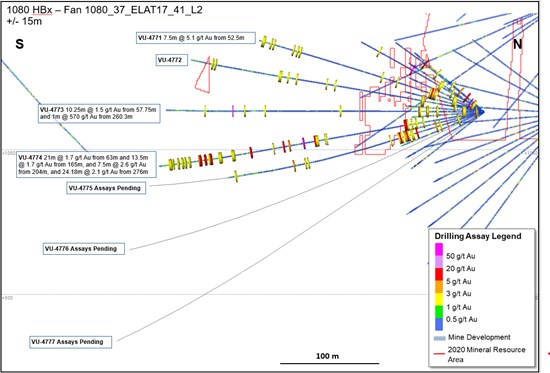
Task: Click the 100 m scale bar
Action: (329, 363)
